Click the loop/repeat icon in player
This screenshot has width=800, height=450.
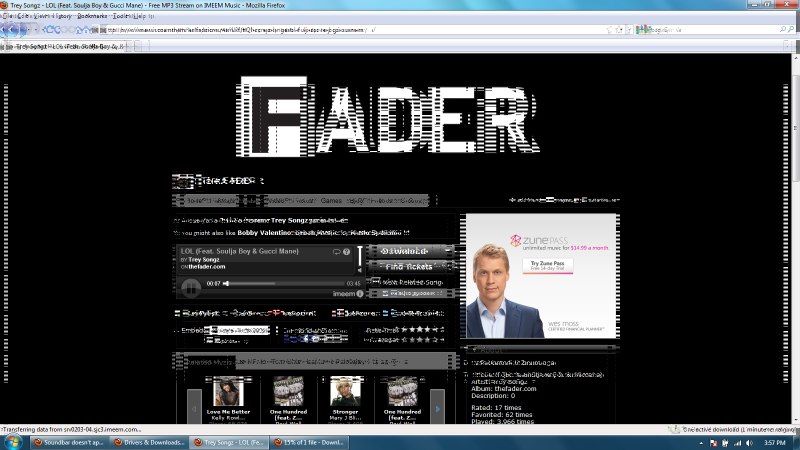337,252
